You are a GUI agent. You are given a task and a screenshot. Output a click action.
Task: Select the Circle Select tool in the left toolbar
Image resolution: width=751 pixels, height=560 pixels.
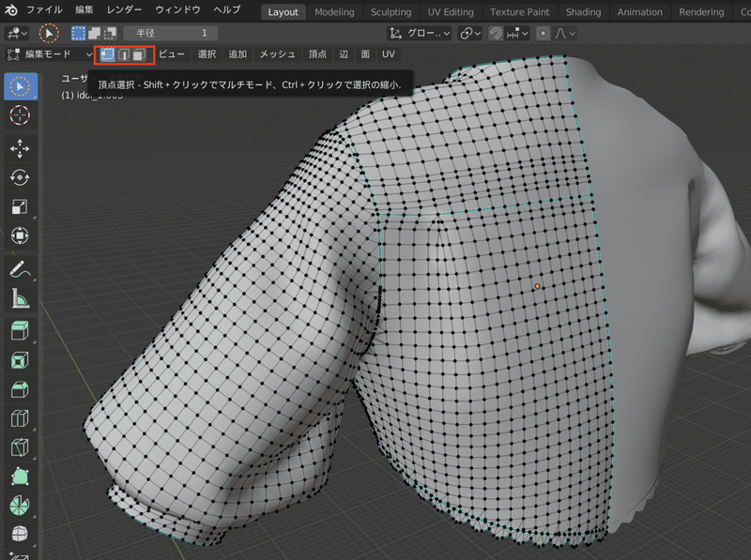20,86
